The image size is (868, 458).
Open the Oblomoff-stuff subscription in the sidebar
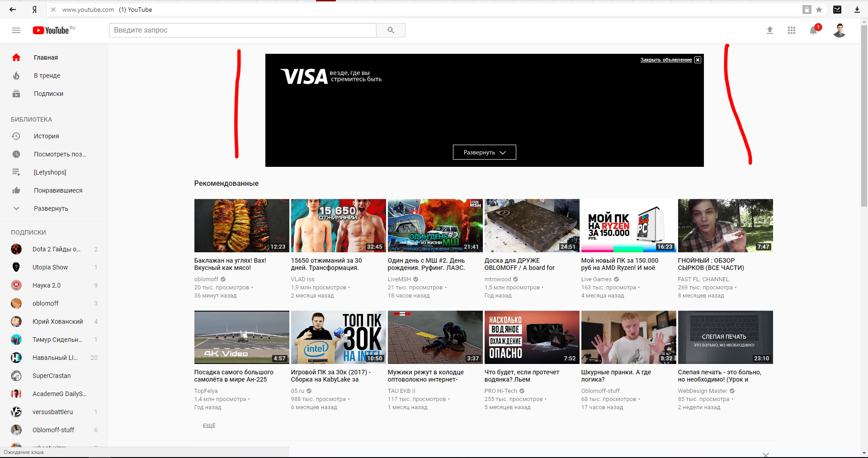(54, 430)
